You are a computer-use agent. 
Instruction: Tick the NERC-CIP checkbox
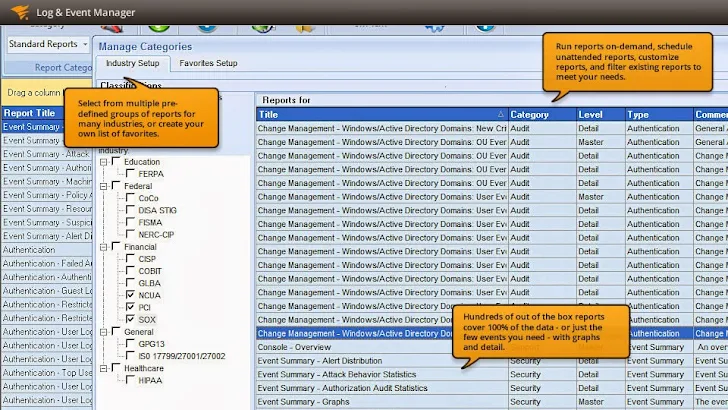click(130, 234)
